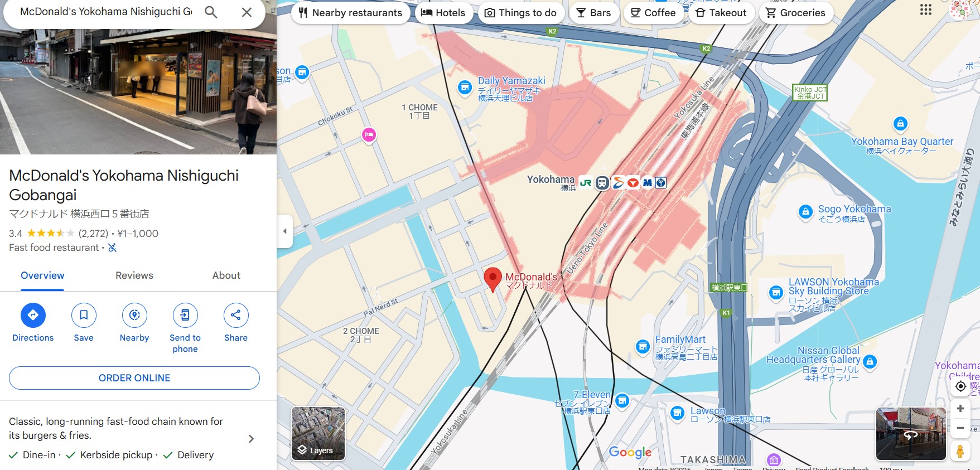Click the TAKASHIMA area label

[x=713, y=460]
